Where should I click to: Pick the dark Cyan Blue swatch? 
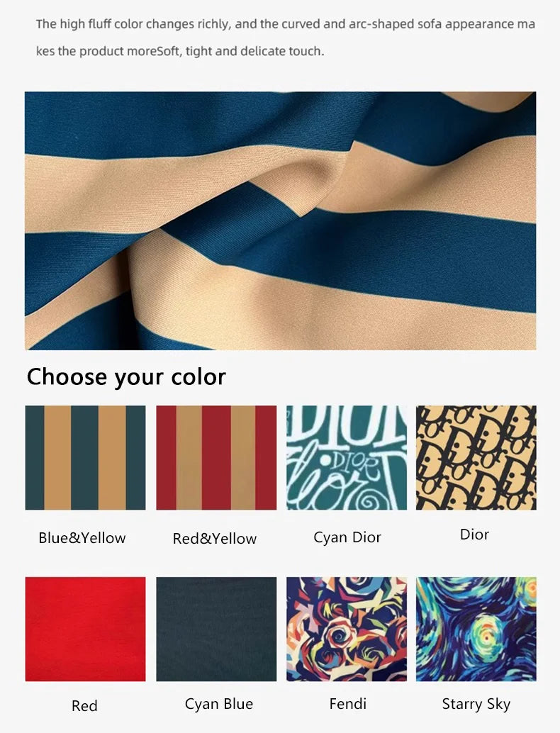pos(216,630)
